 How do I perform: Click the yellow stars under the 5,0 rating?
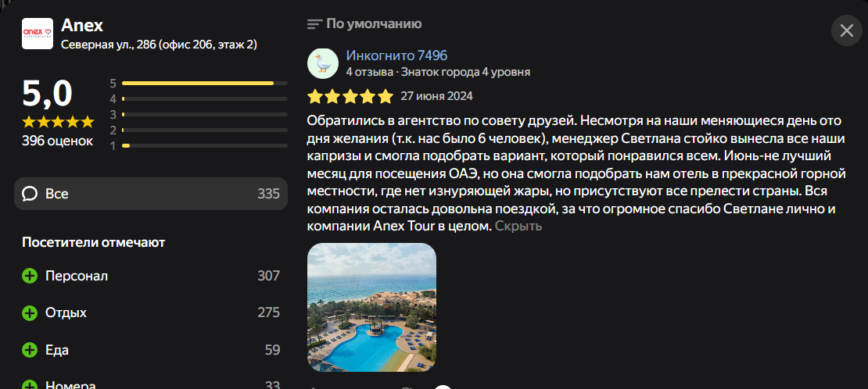[57, 122]
